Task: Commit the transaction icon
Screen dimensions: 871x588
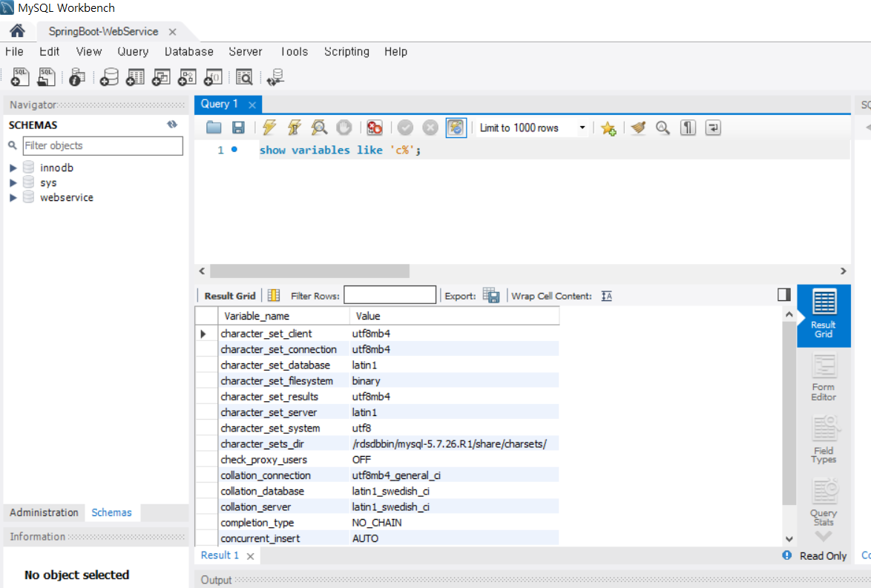Action: pos(406,128)
